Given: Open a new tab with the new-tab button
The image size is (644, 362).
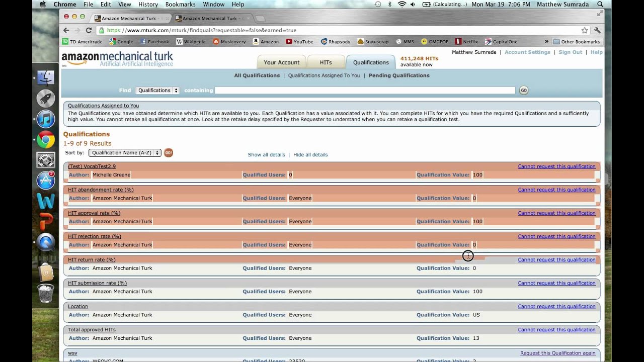Looking at the screenshot, I should click(x=260, y=19).
